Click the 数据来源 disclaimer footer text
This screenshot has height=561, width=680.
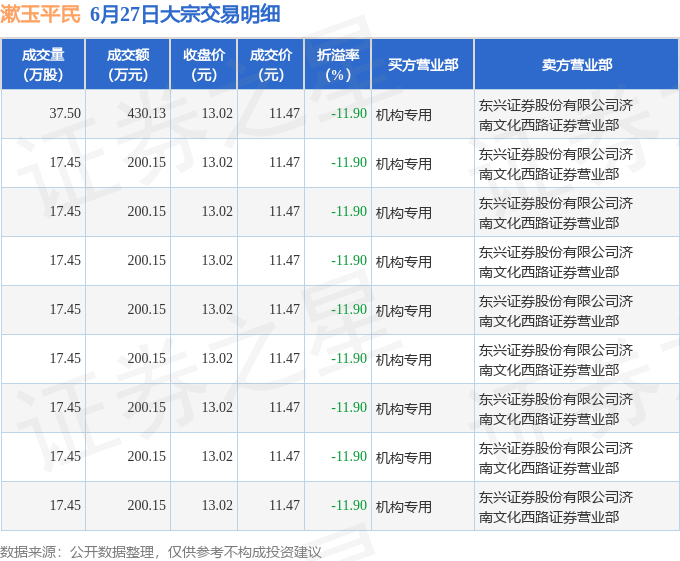tap(161, 552)
